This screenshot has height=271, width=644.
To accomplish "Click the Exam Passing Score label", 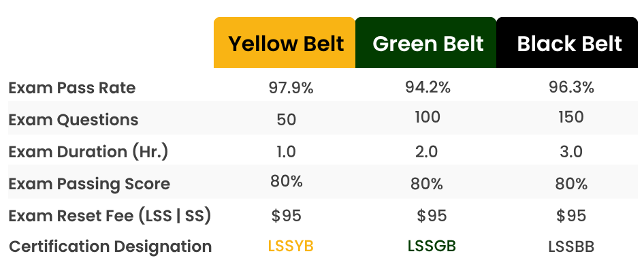I will 89,184.
